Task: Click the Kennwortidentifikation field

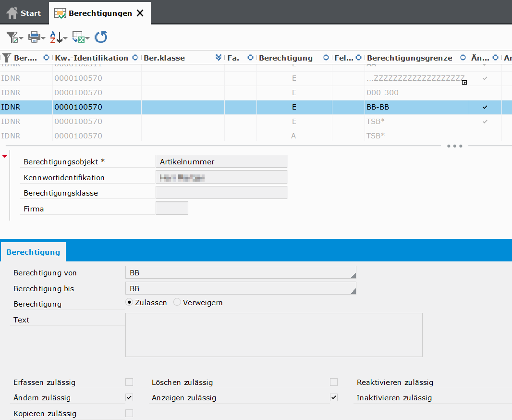Action: coord(221,177)
